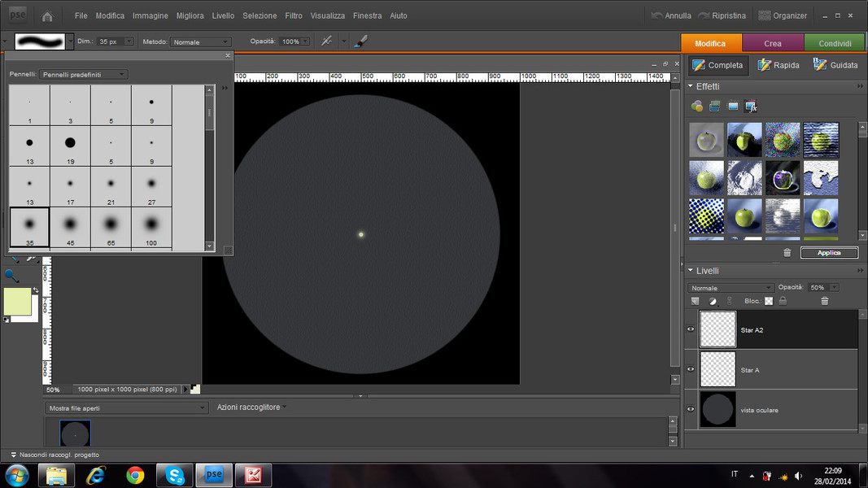Open Filters category in Effetti panel
This screenshot has height=488, width=868.
[697, 106]
